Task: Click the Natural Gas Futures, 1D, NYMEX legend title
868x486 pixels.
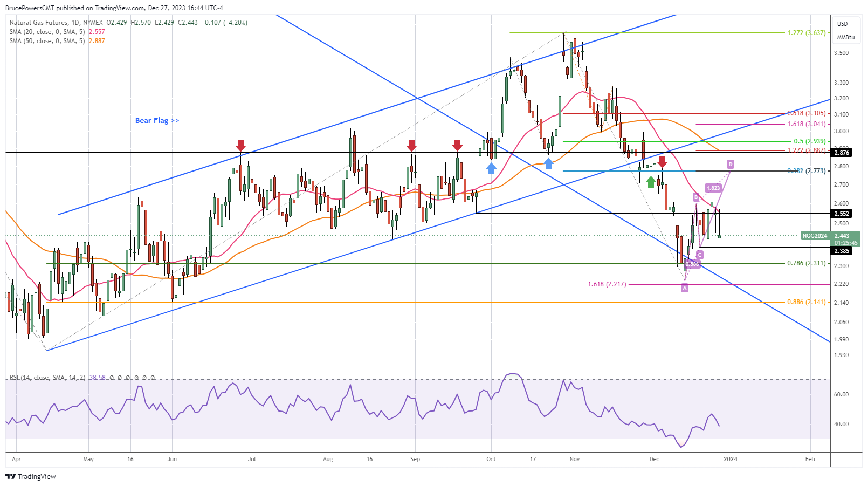Action: 56,23
